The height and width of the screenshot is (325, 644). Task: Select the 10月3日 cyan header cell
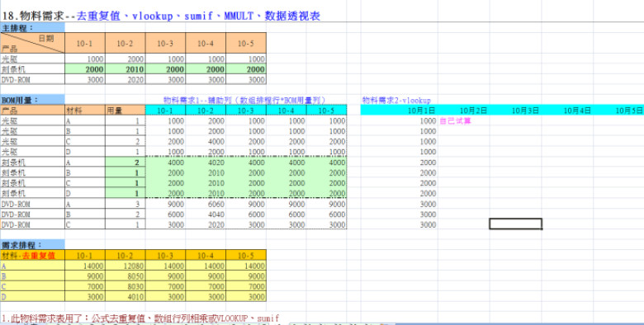click(x=515, y=110)
